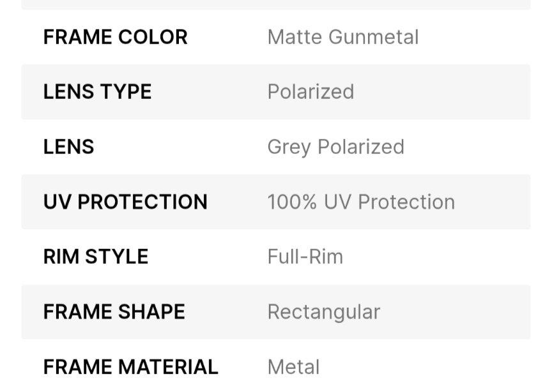Select the Rectangular value text
Screen dimensions: 552x392
pyautogui.click(x=323, y=312)
